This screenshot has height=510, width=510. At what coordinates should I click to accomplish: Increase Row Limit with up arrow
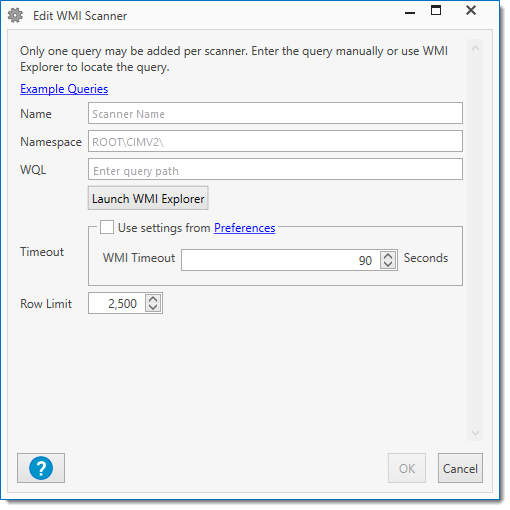pos(153,299)
